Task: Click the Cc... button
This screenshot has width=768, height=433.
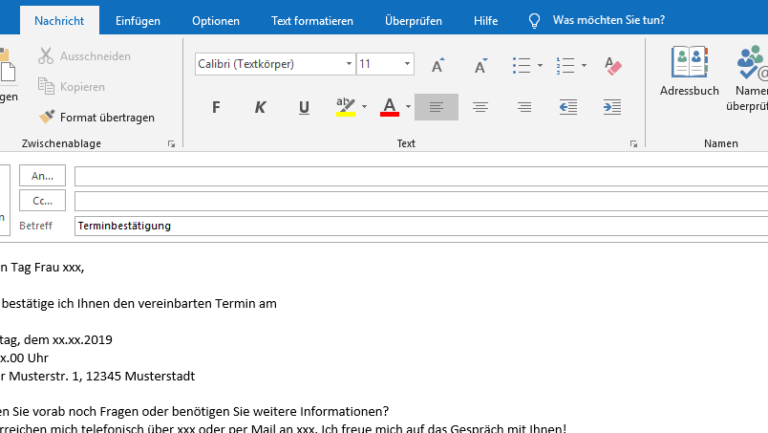Action: pos(42,201)
